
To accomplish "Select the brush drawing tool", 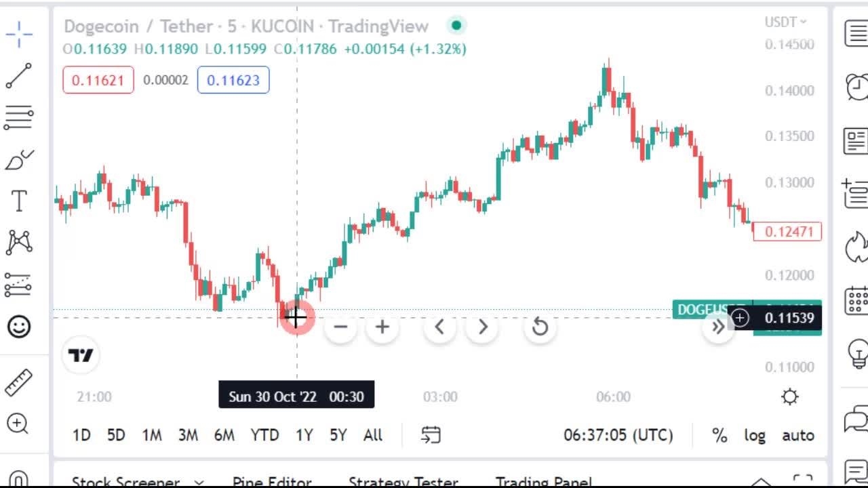I will point(19,161).
